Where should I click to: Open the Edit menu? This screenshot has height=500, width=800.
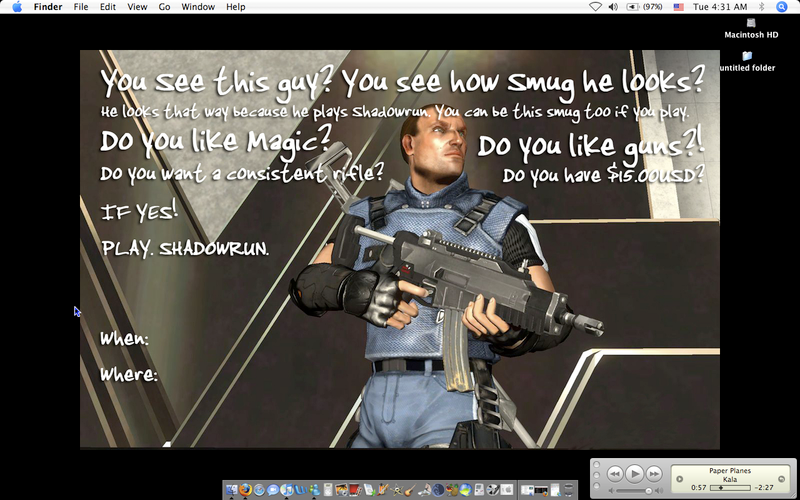point(108,7)
